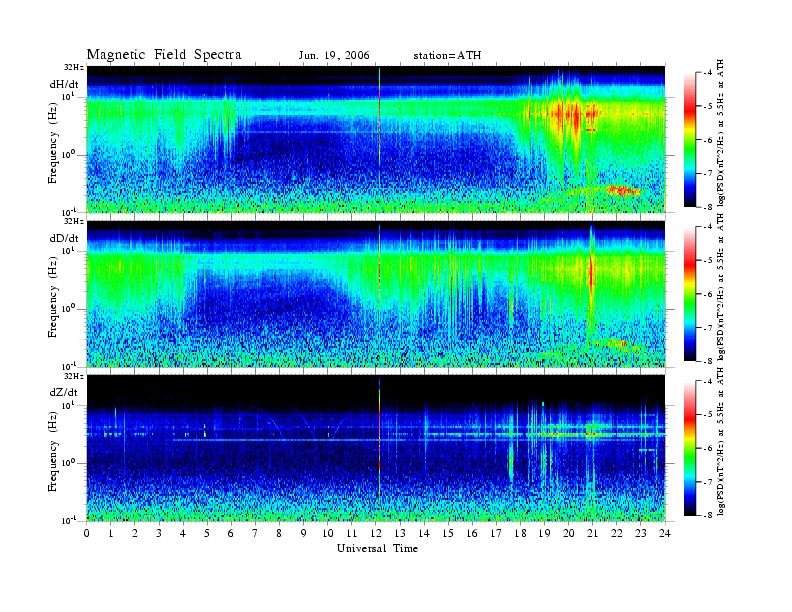Viewport: 792px width, 612px height.
Task: Click the -5 value on dZ/dt color scale
Action: click(x=708, y=415)
